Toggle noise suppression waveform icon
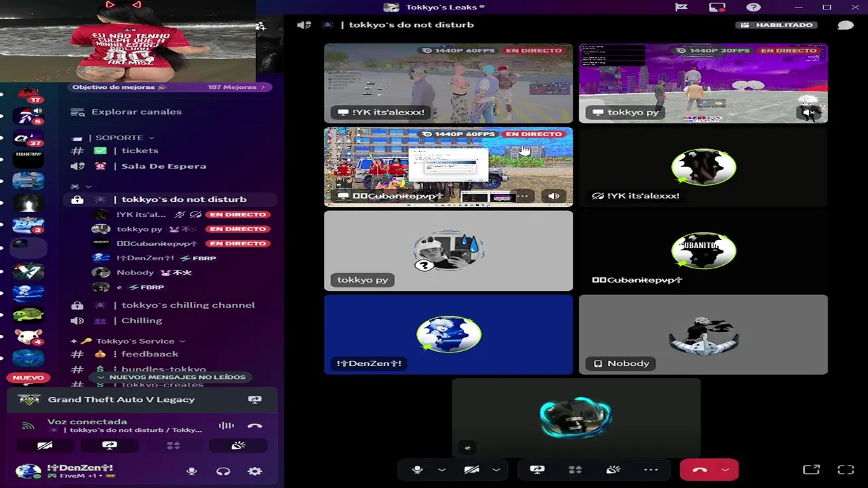 (x=226, y=426)
